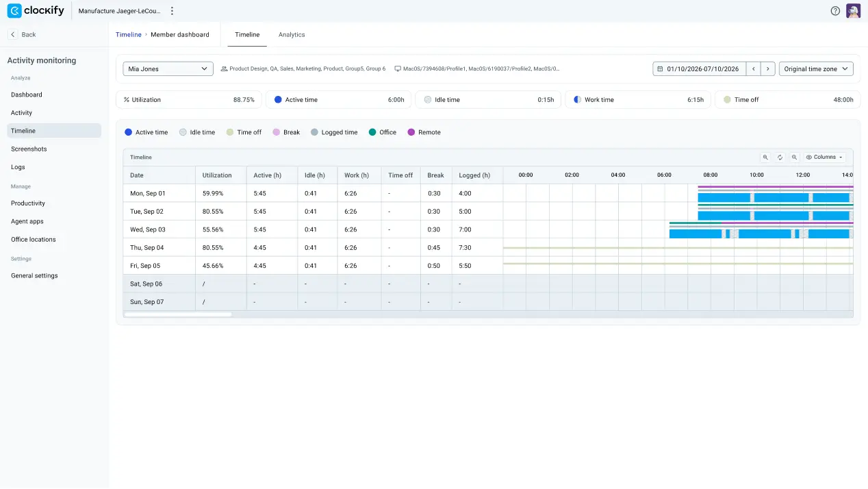The height and width of the screenshot is (489, 868).
Task: Select Timeline in the sidebar
Action: pyautogui.click(x=54, y=131)
